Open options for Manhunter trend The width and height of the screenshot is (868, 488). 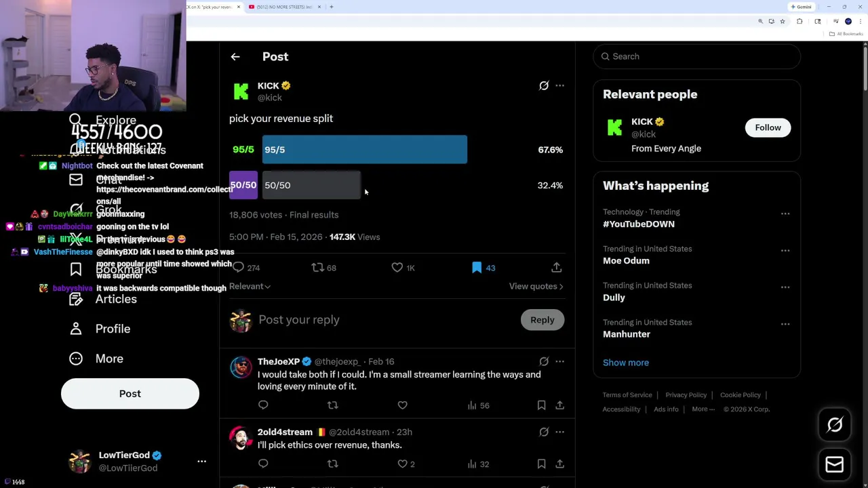point(785,323)
